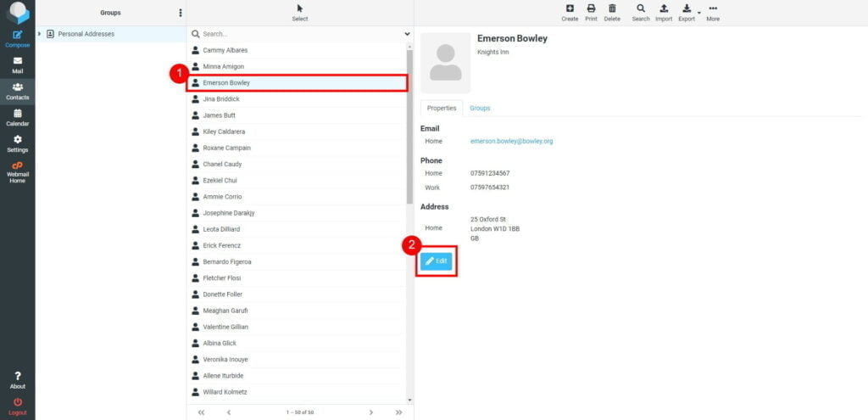Select contact Albina Glick

296,344
